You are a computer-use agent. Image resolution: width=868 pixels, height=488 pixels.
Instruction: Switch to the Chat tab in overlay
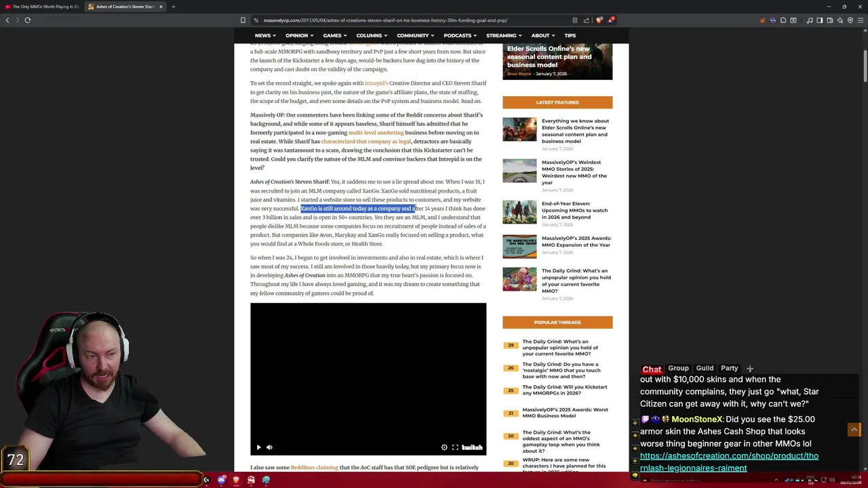point(652,369)
